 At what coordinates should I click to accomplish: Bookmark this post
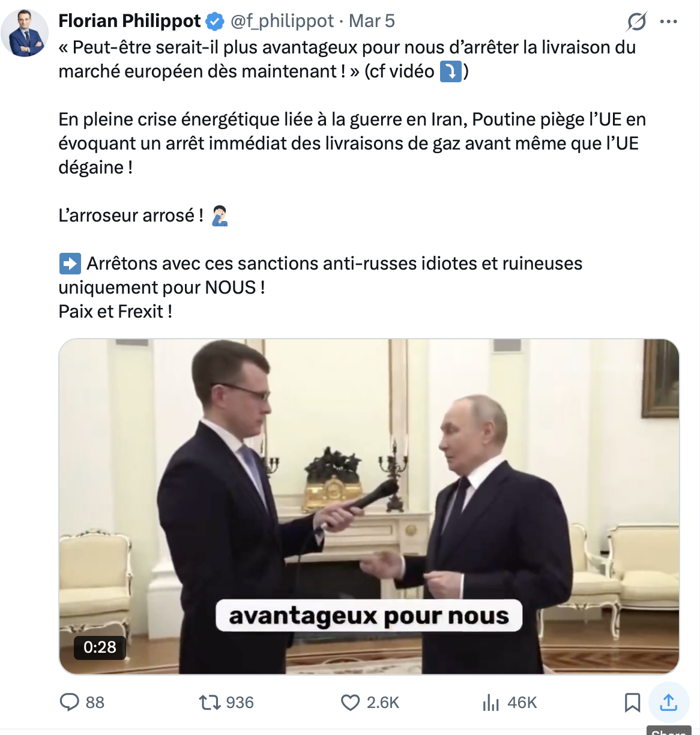tap(632, 702)
